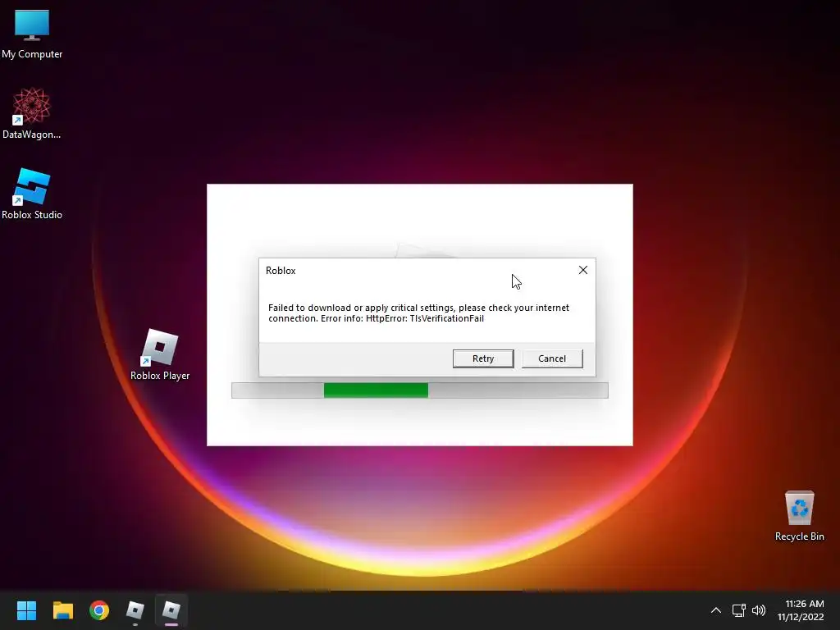Click Retry in the Roblox error dialog
840x630 pixels.
point(482,358)
